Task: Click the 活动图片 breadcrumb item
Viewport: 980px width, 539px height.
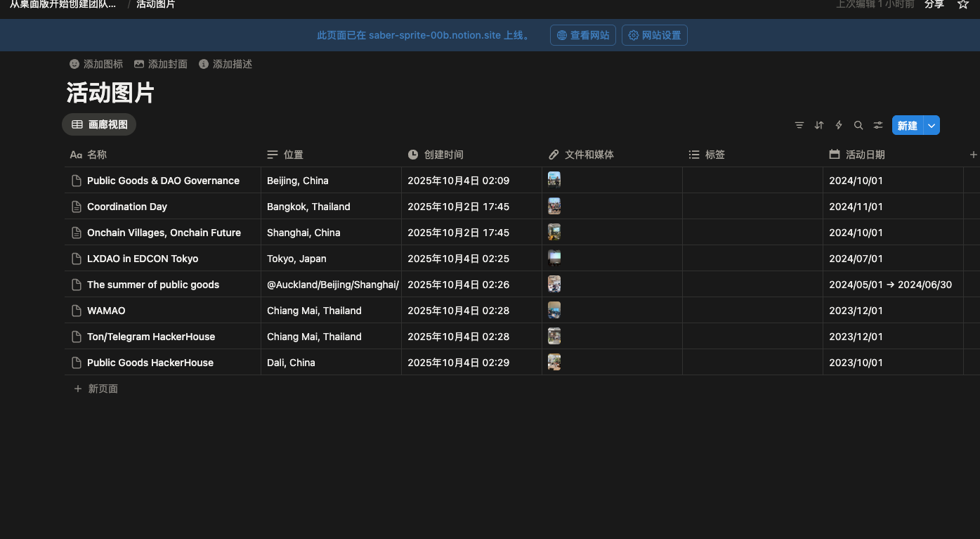Action: click(156, 4)
